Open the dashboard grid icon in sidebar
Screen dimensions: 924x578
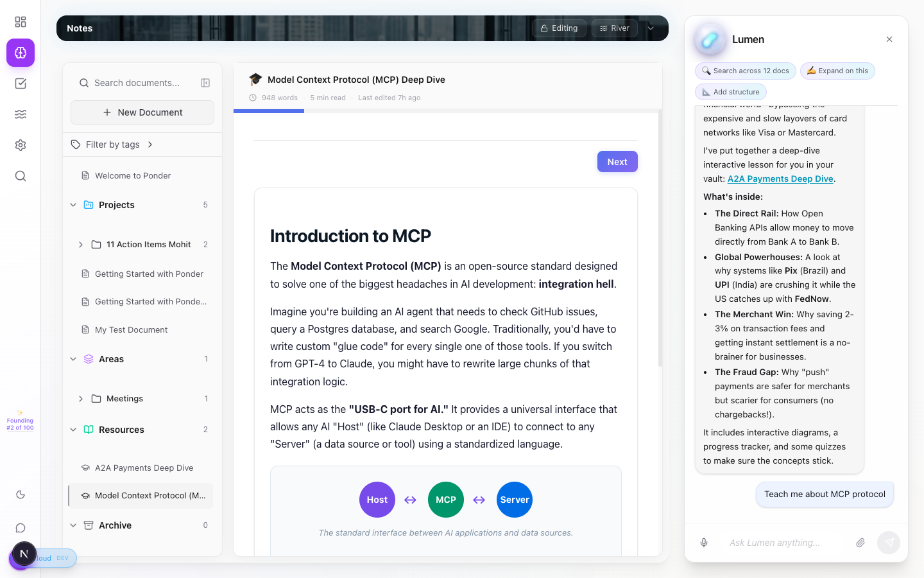(x=21, y=22)
